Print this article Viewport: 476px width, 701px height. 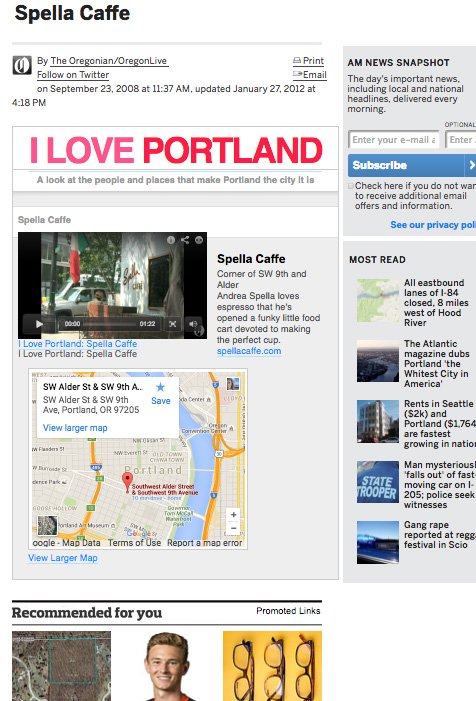click(308, 61)
